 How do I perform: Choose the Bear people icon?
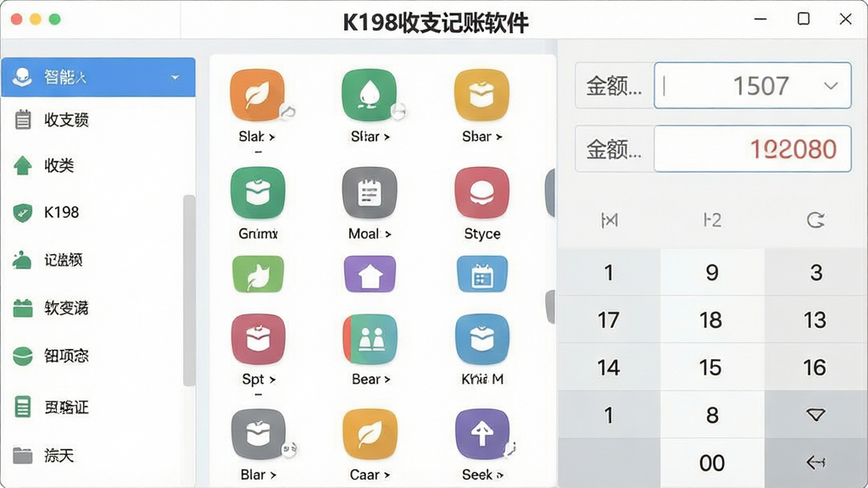pos(370,339)
